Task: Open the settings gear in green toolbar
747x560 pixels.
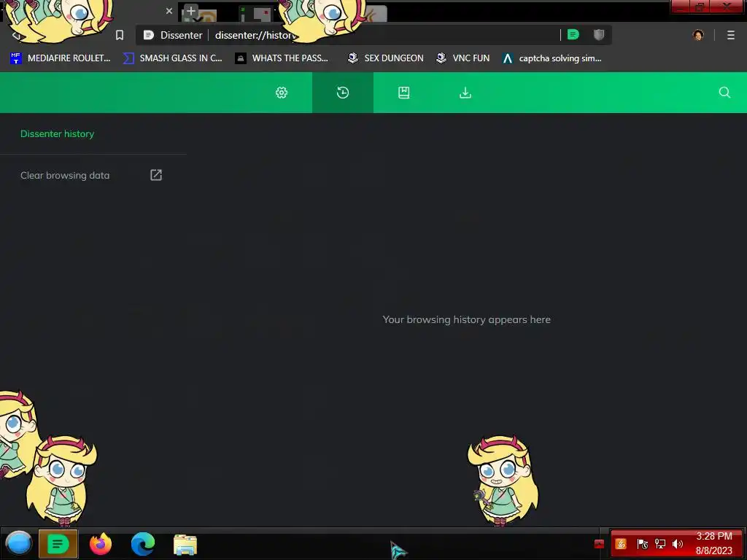Action: coord(282,93)
